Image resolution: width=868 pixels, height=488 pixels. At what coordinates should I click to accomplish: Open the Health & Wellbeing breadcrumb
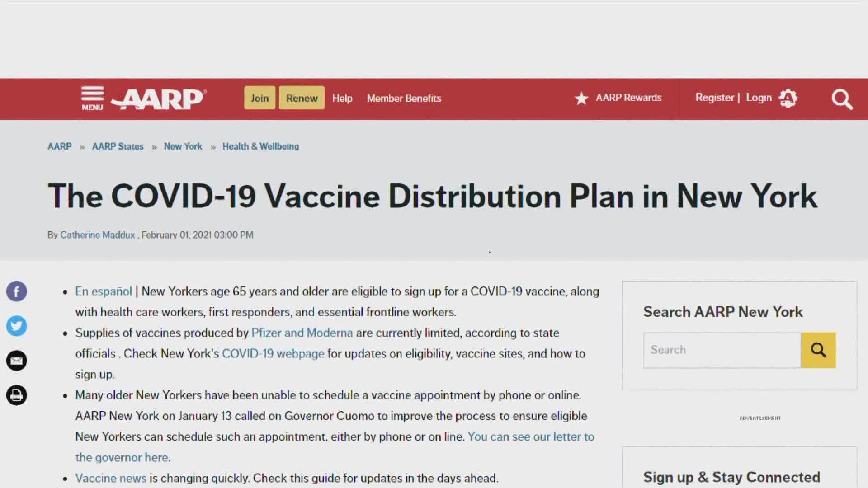(260, 146)
